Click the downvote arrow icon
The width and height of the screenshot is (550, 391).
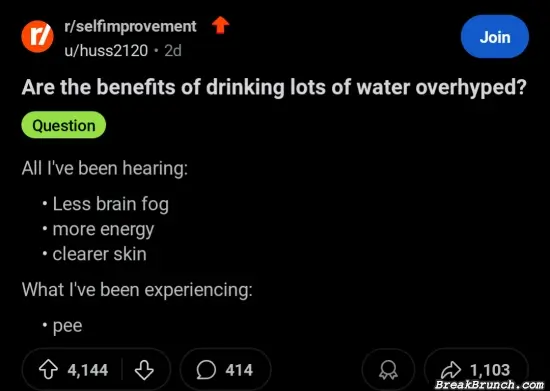point(144,370)
